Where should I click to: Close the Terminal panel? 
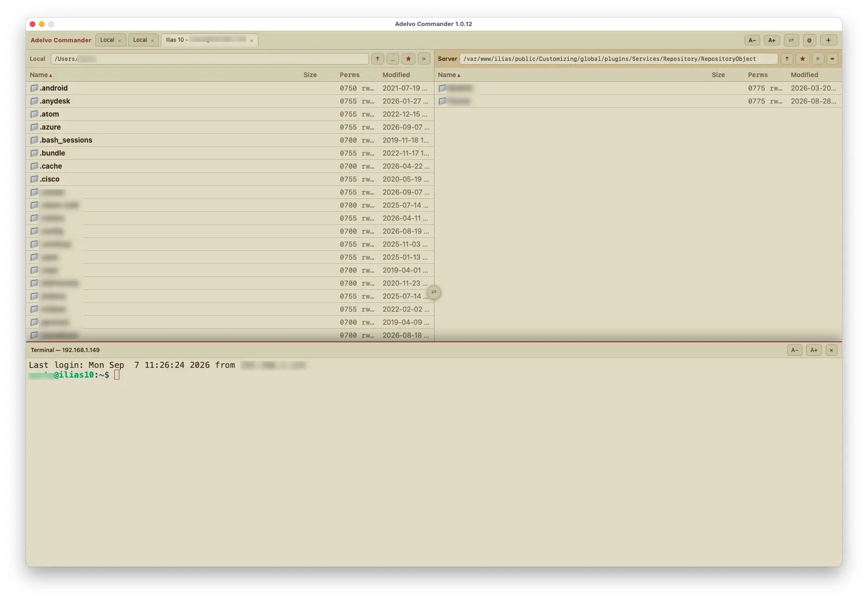click(x=831, y=350)
